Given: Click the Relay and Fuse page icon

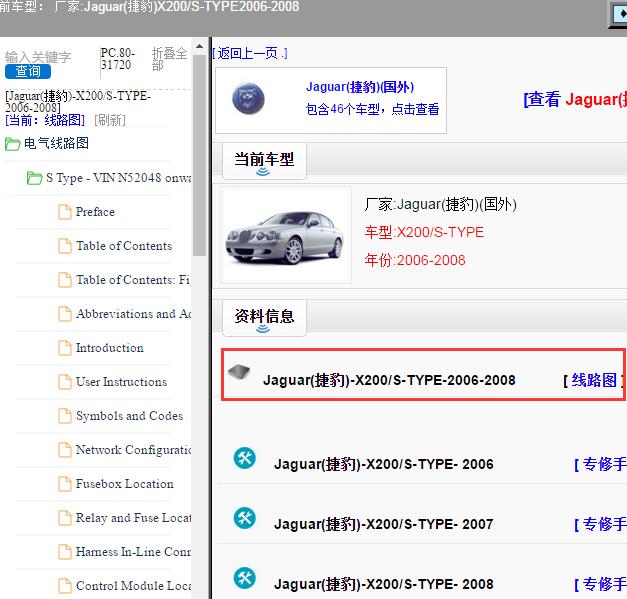Looking at the screenshot, I should tap(65, 518).
